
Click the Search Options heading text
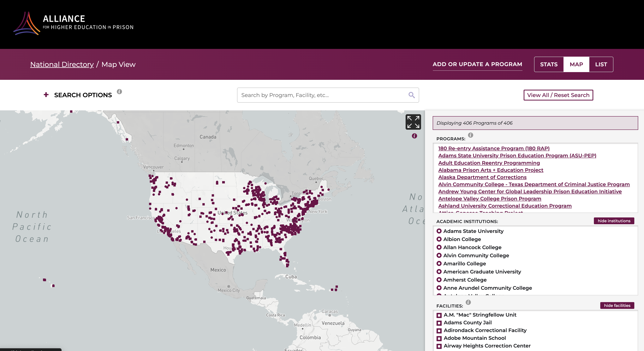click(x=83, y=95)
